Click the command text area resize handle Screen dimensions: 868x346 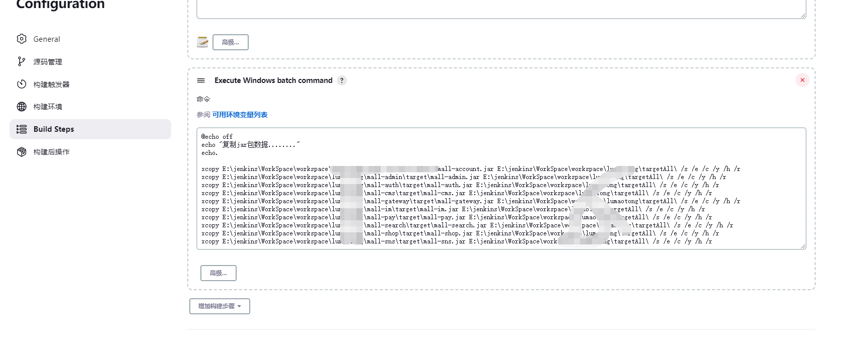coord(803,246)
